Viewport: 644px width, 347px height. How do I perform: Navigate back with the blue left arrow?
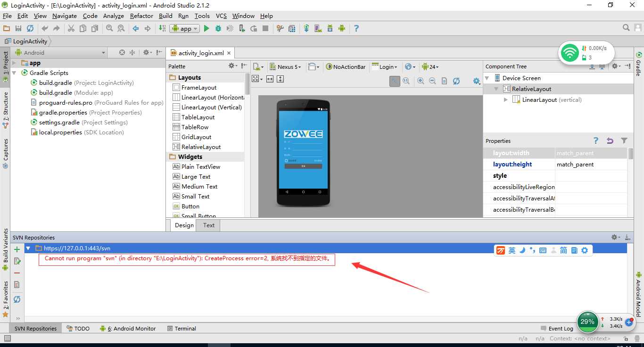pos(136,28)
